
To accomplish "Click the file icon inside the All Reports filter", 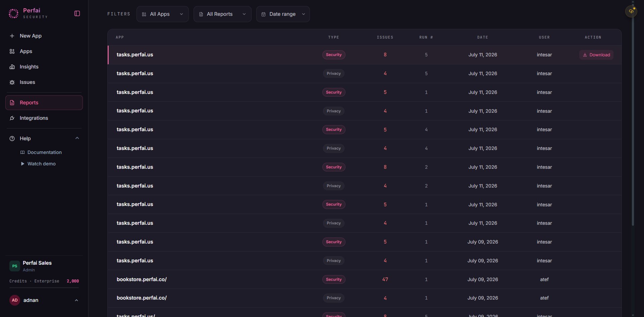I will click(201, 14).
